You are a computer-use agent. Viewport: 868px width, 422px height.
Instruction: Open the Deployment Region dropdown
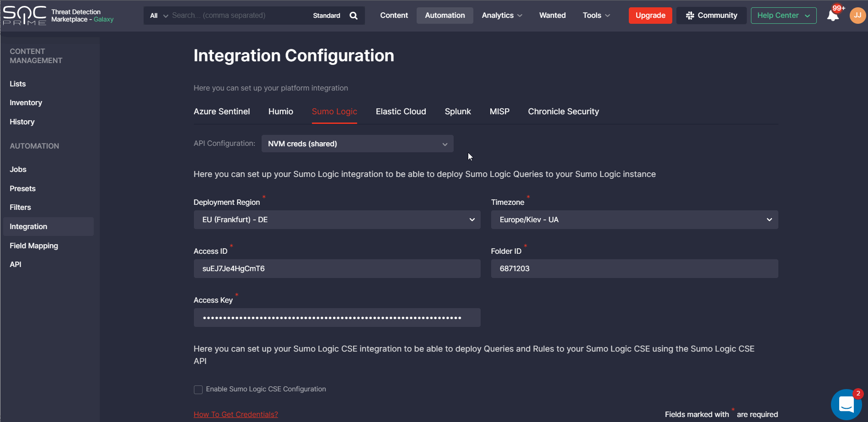(x=337, y=220)
